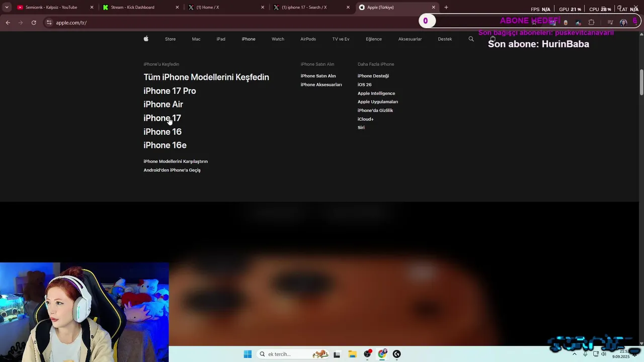Switch to the iphone 17 - Search / X tab
The image size is (644, 362).
coord(311,8)
